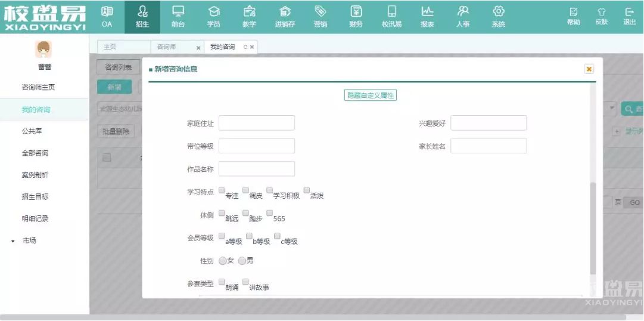Open the 学员 students module icon

[x=213, y=11]
